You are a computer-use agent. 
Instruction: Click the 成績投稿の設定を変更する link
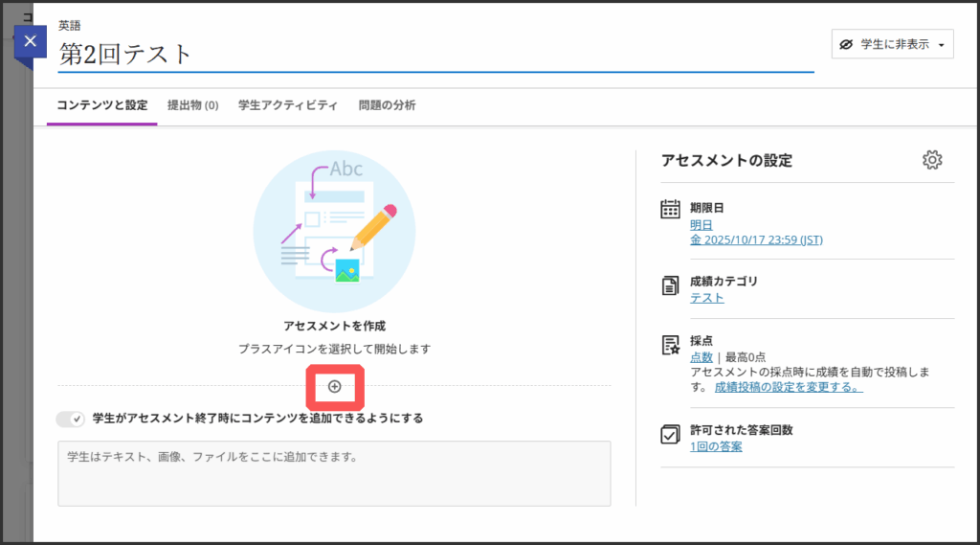[x=789, y=387]
